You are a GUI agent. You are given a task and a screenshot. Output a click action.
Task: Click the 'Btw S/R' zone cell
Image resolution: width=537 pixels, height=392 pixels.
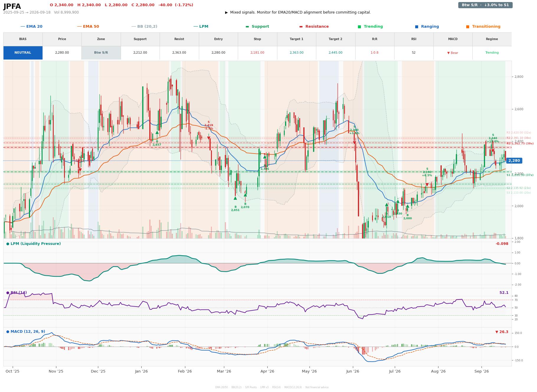(101, 53)
